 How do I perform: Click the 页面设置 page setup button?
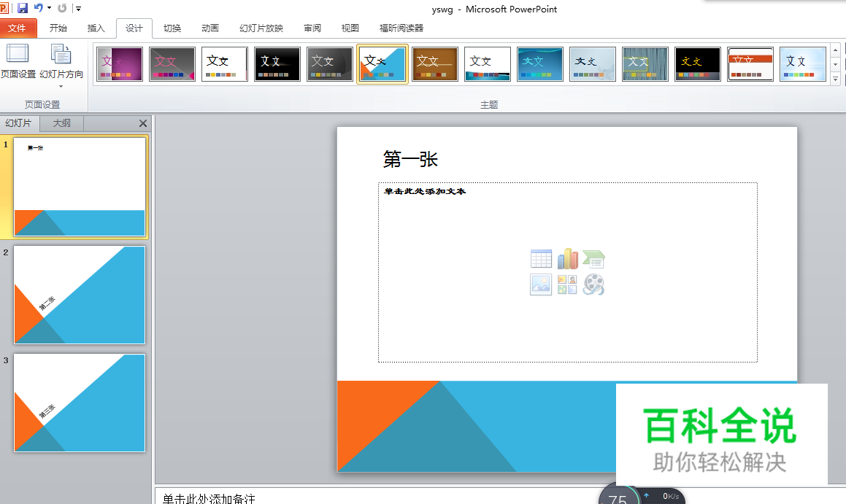(18, 61)
